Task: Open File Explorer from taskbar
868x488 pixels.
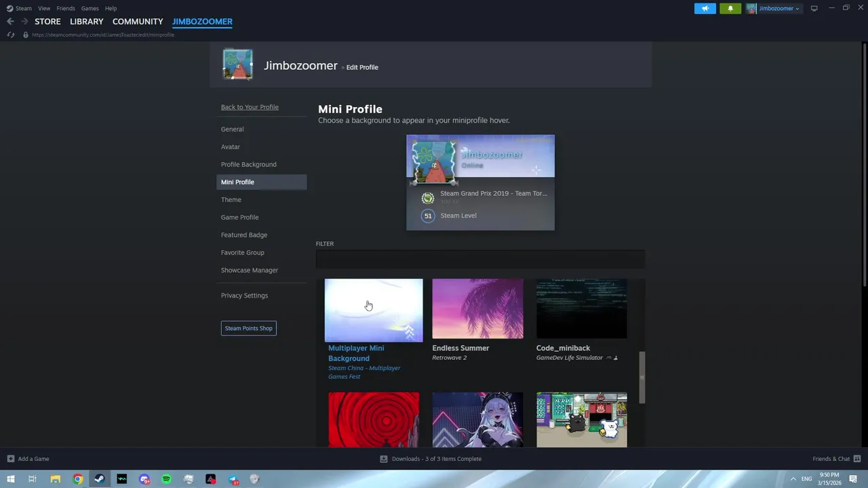Action: click(56, 479)
